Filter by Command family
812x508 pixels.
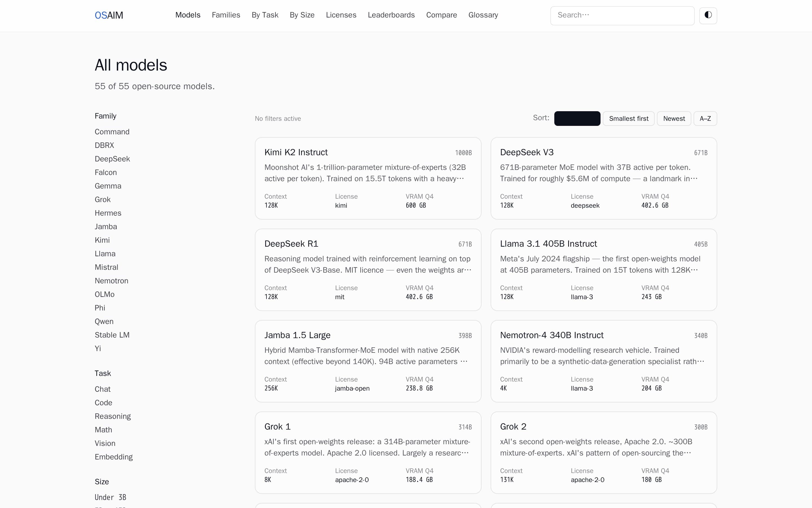click(112, 132)
